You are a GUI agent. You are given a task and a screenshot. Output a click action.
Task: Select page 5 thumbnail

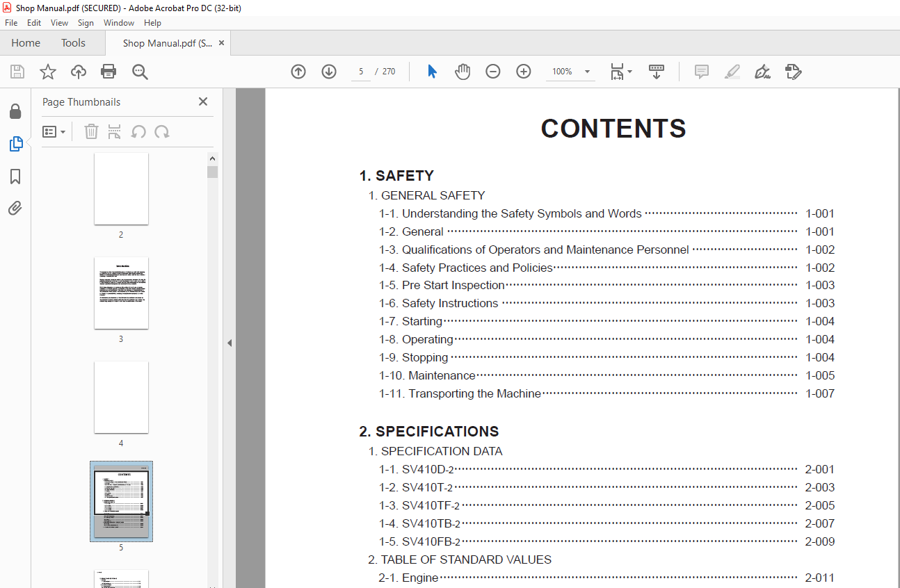pos(121,501)
